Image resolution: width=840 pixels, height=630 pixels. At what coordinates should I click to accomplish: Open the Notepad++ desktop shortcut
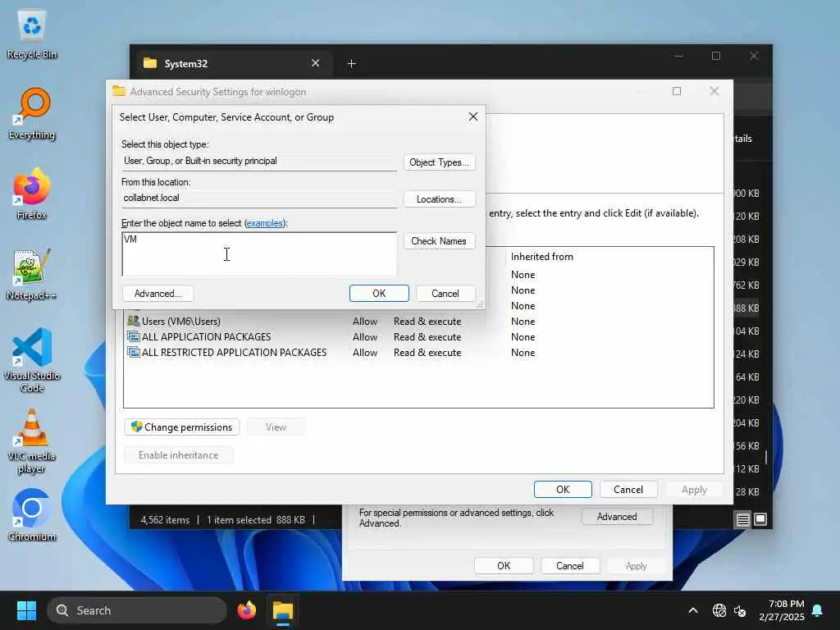click(x=32, y=274)
